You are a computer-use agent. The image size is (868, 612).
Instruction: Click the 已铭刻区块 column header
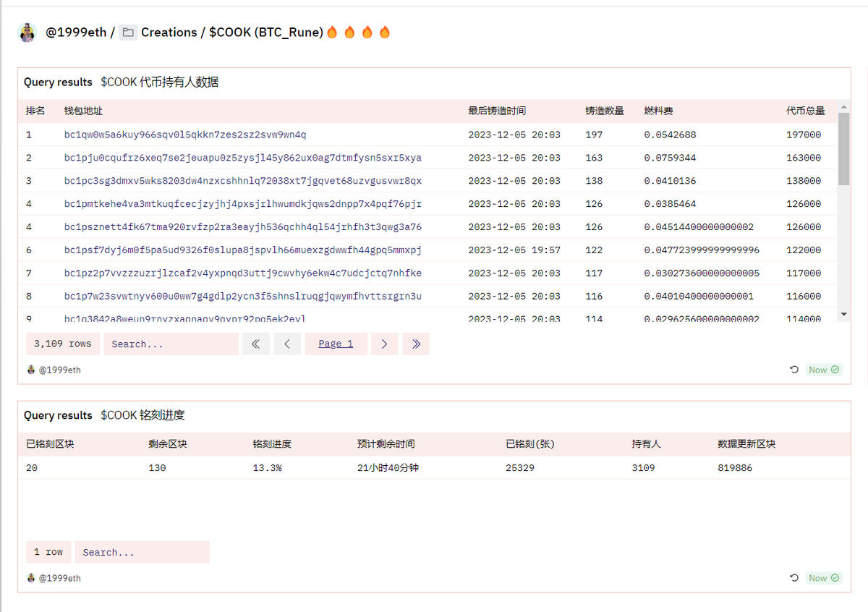50,444
